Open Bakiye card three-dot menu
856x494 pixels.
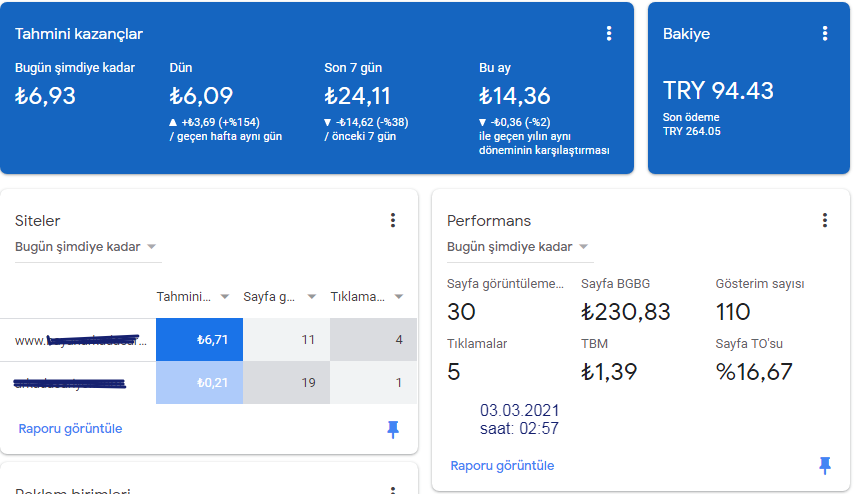(x=825, y=34)
